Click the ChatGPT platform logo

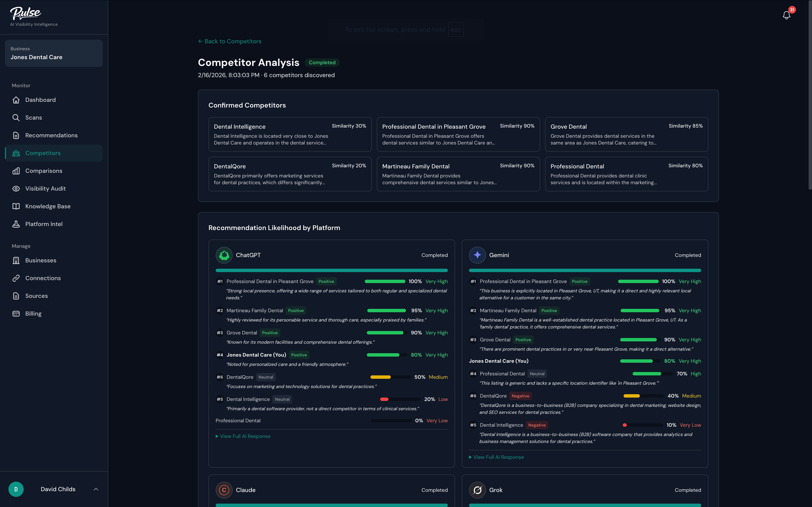click(224, 255)
